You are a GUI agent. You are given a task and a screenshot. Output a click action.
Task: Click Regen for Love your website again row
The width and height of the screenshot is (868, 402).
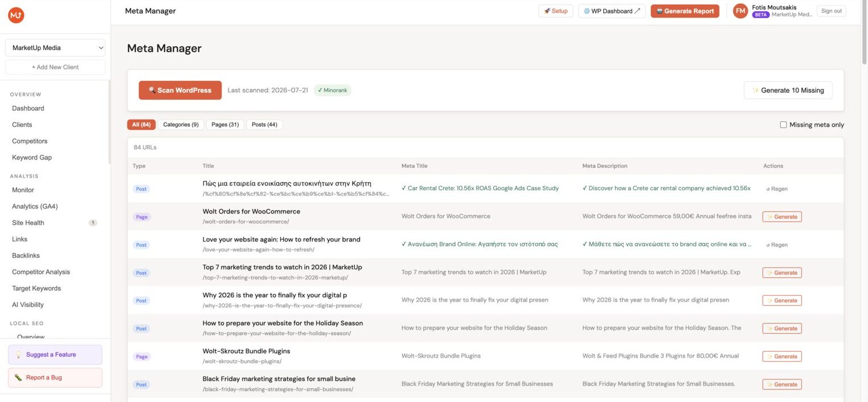point(777,245)
